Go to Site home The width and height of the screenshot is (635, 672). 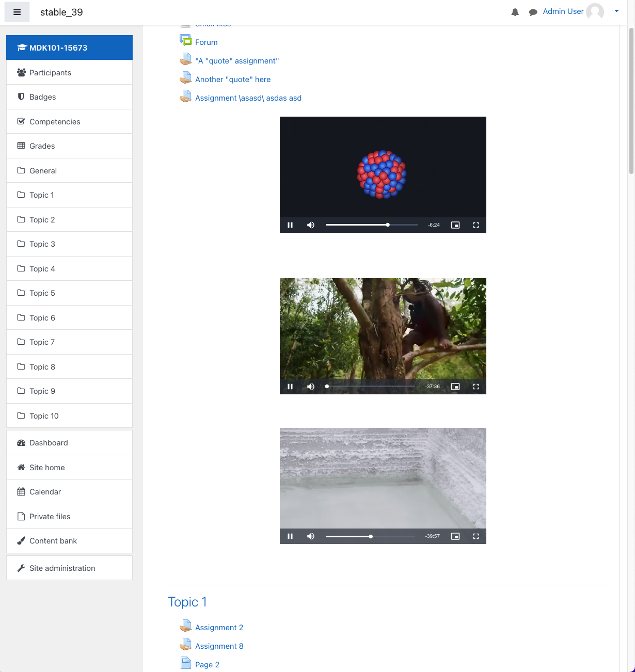pos(69,467)
